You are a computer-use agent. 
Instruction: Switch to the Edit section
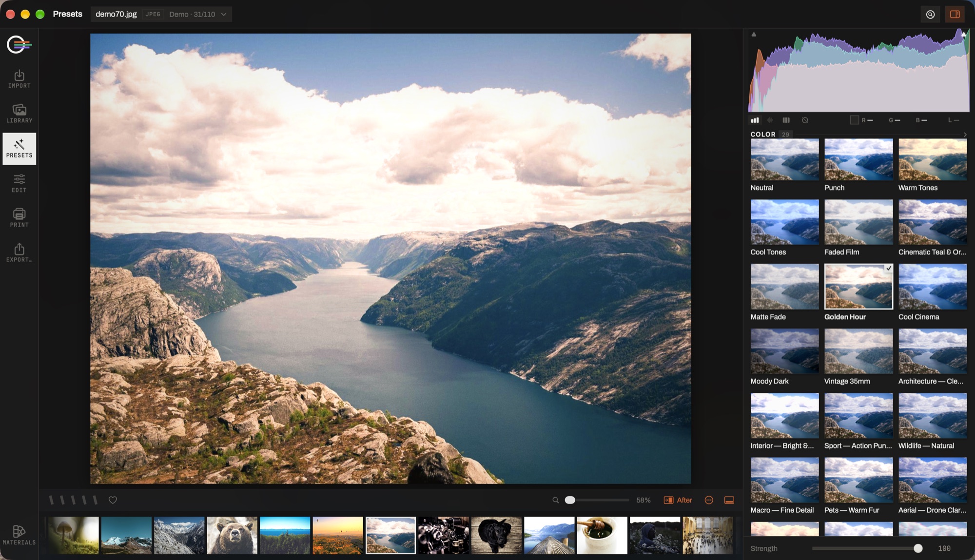pos(19,183)
